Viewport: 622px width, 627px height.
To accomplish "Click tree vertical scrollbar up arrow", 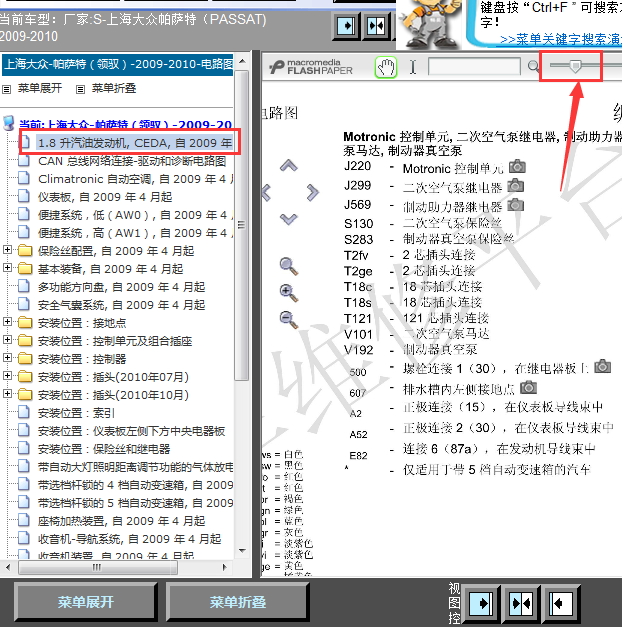I will (242, 61).
